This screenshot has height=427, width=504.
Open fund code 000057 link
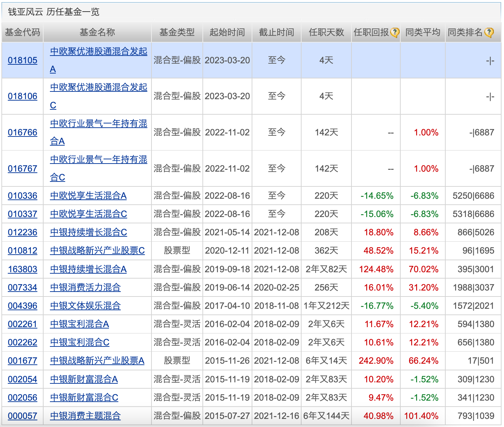(x=22, y=416)
